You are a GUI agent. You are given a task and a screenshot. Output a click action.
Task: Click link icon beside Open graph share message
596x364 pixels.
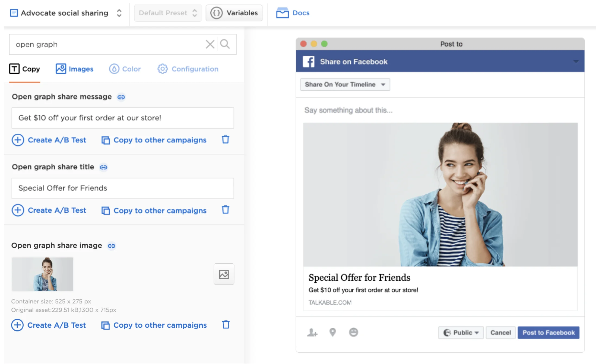(x=121, y=97)
